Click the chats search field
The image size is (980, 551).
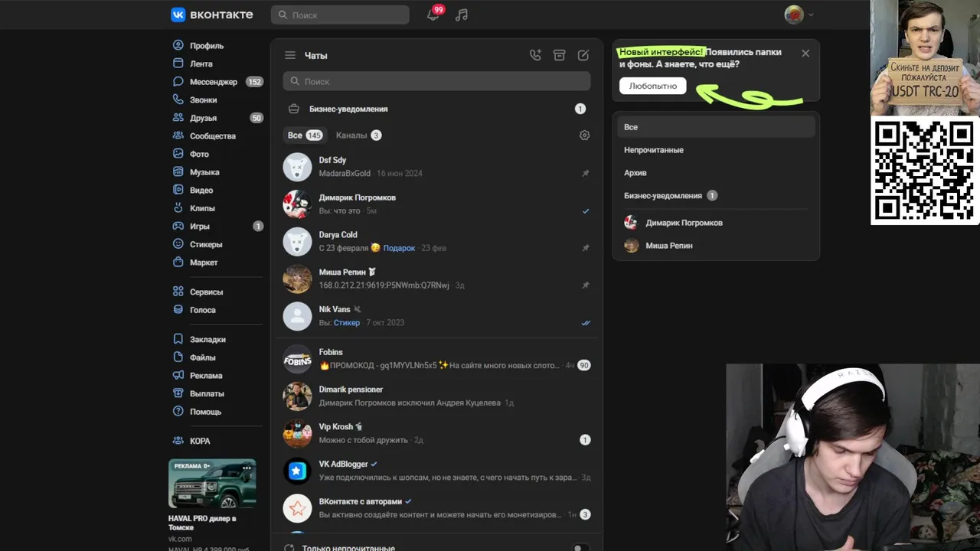click(x=436, y=81)
